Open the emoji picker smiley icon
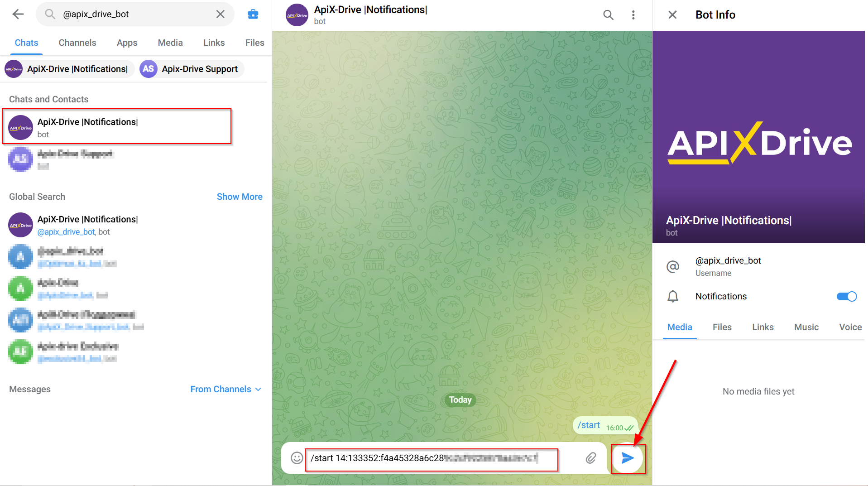Screen dimensions: 868x486 pos(297,458)
